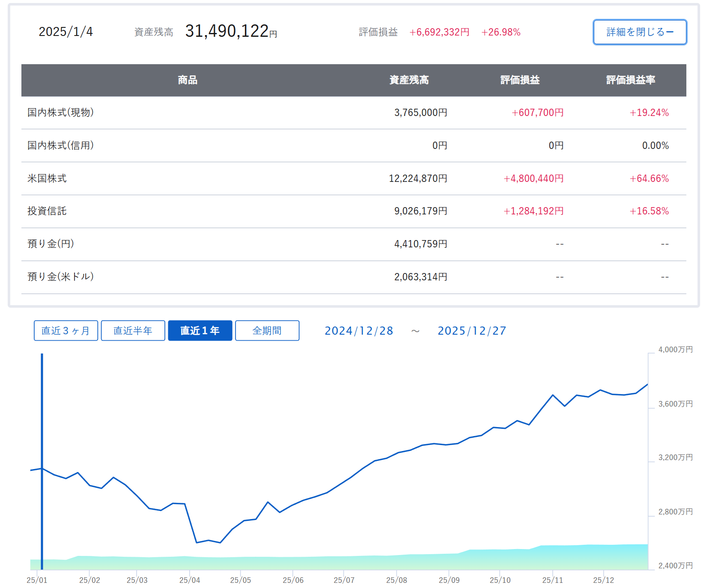Select the 直近3ヶ月 period tab

[66, 331]
